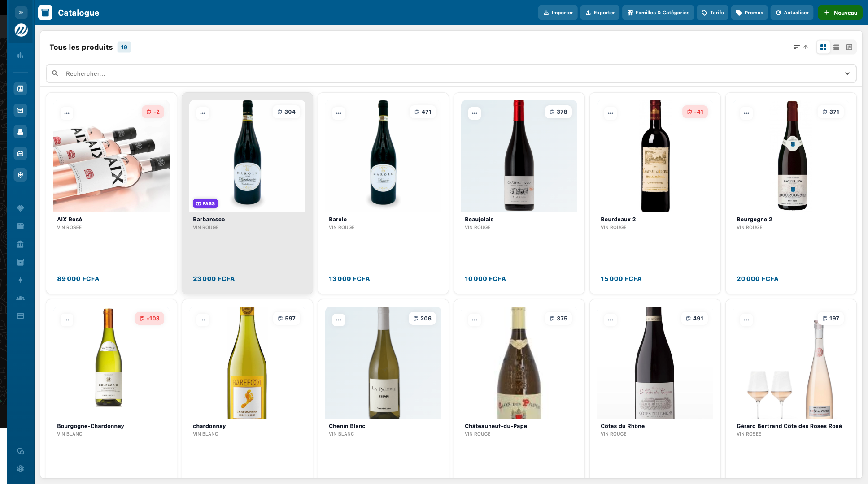The image size is (868, 484).
Task: Click the 304 stock badge on Barbaresco
Action: click(286, 112)
